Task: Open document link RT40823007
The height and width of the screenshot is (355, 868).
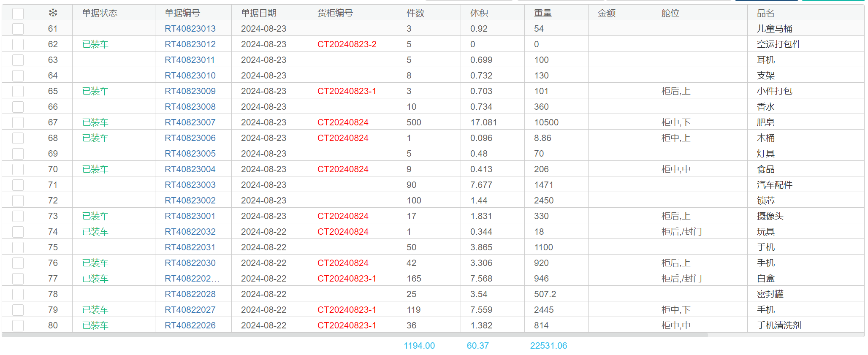Action: [x=190, y=122]
